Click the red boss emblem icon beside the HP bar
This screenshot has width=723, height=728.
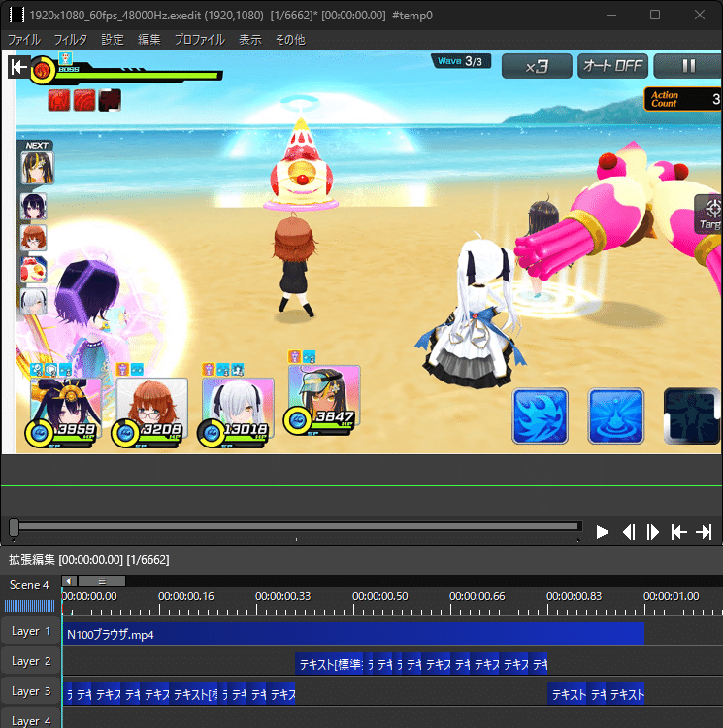click(43, 71)
